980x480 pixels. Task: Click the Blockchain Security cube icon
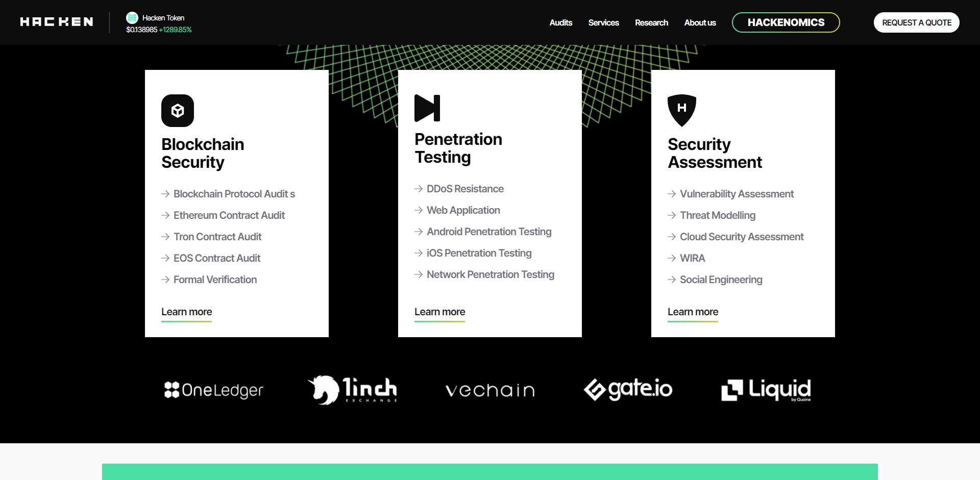(x=178, y=111)
